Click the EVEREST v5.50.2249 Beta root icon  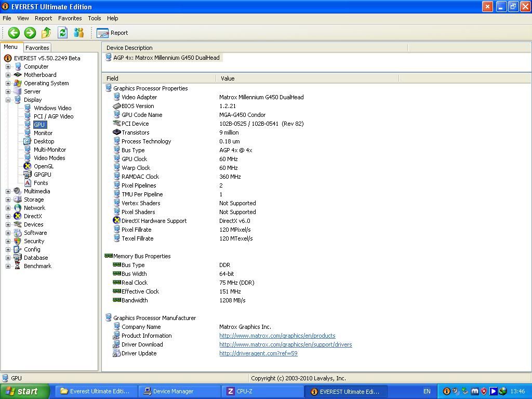tap(8, 58)
